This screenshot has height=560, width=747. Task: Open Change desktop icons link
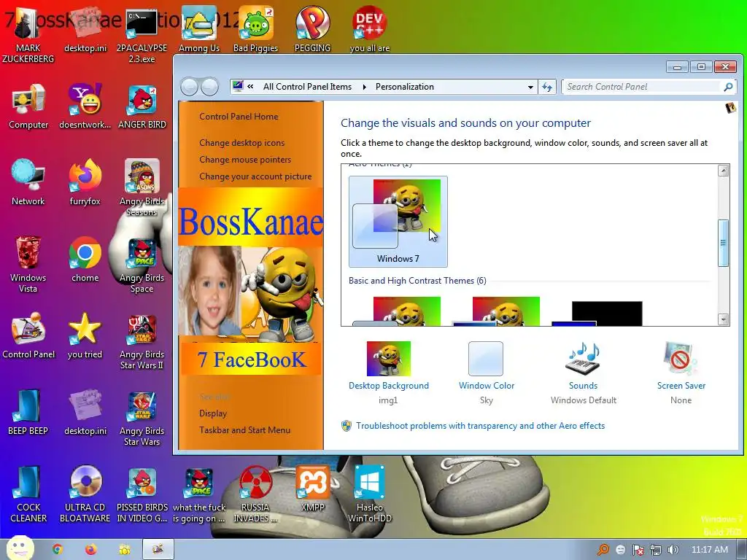(242, 143)
